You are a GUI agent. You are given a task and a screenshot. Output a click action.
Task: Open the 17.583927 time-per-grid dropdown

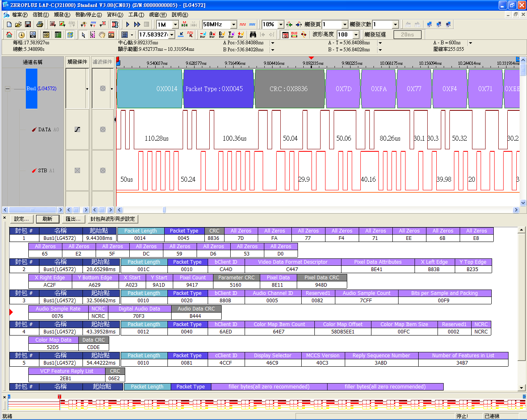tap(172, 35)
